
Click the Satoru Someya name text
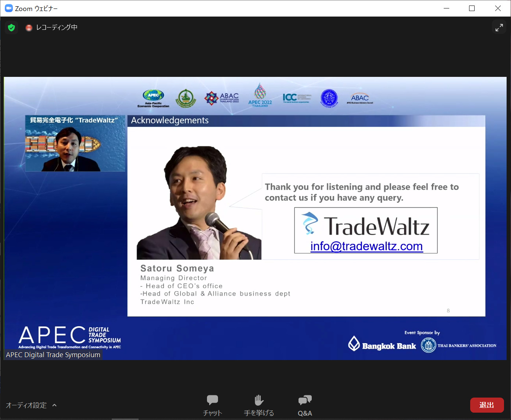click(177, 268)
